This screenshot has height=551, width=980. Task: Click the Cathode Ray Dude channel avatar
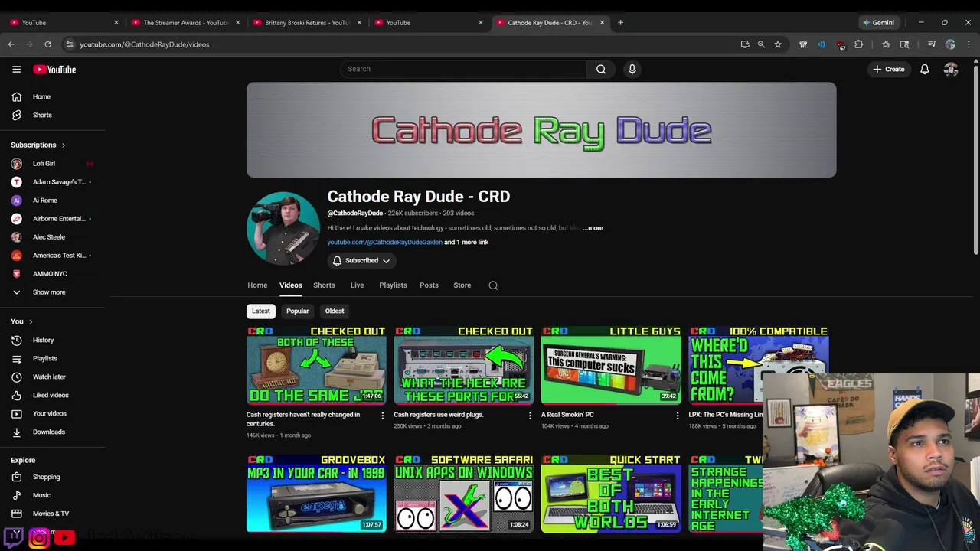[283, 228]
